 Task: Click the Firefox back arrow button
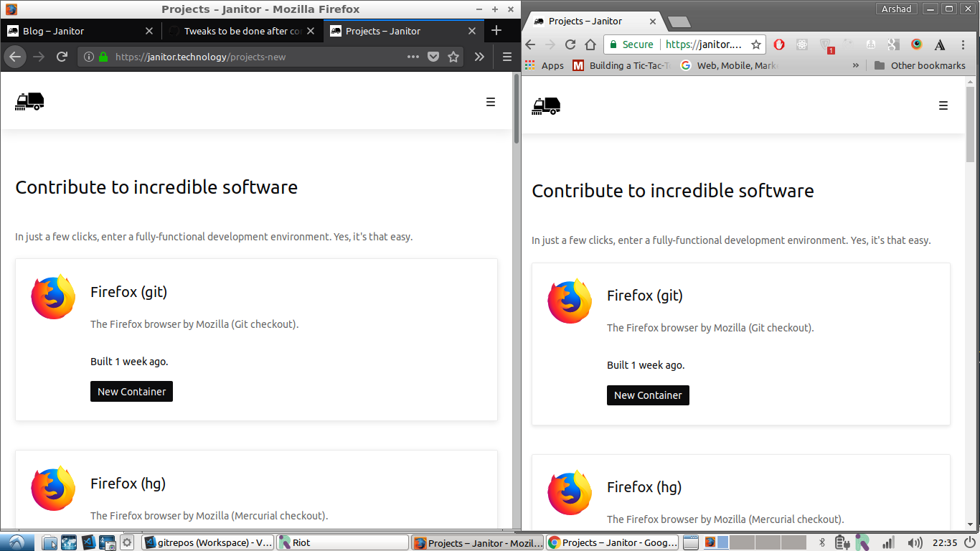pos(16,57)
